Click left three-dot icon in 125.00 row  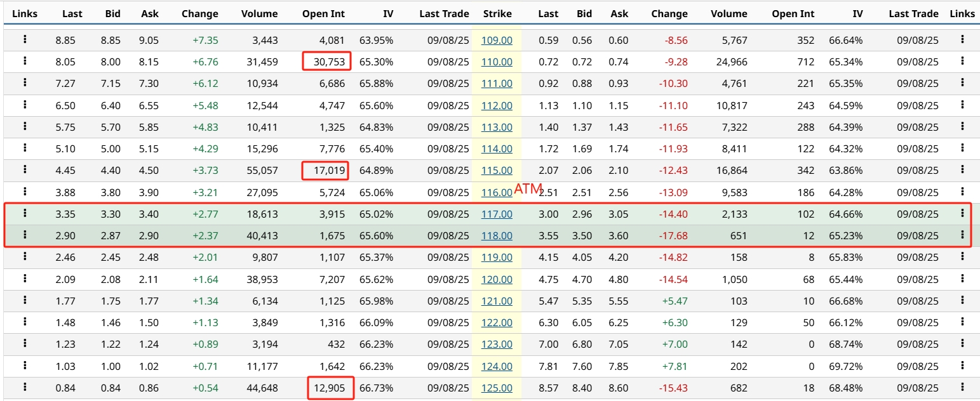tap(25, 387)
